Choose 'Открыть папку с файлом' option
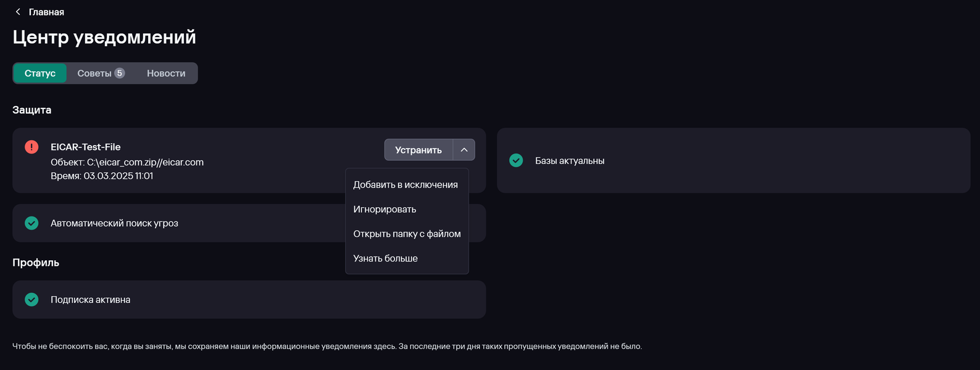980x370 pixels. click(407, 234)
